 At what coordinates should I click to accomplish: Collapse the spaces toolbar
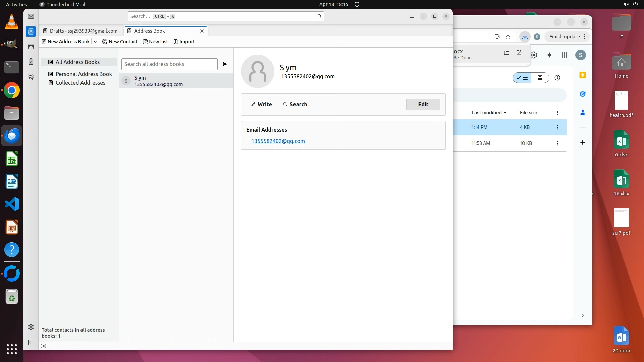click(31, 342)
